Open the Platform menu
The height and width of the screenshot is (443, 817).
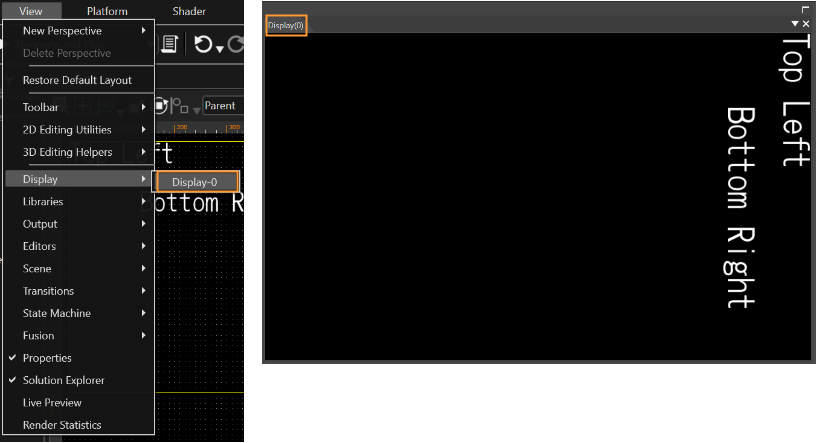(107, 11)
